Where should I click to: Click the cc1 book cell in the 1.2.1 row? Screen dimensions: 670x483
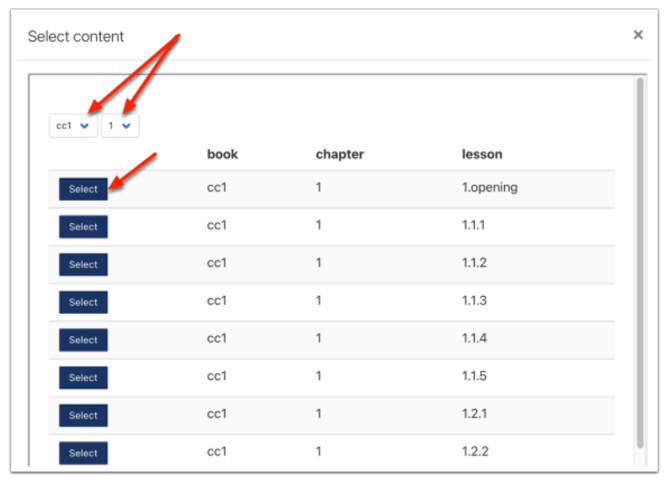(217, 414)
